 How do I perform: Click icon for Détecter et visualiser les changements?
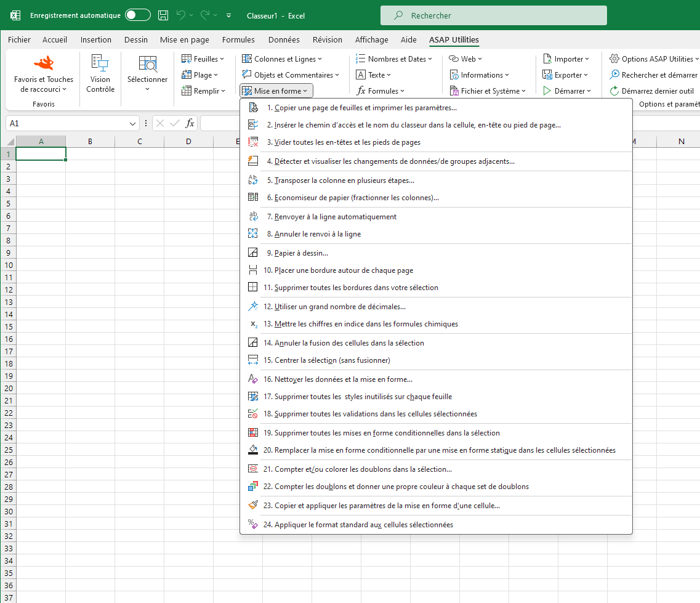tap(253, 161)
